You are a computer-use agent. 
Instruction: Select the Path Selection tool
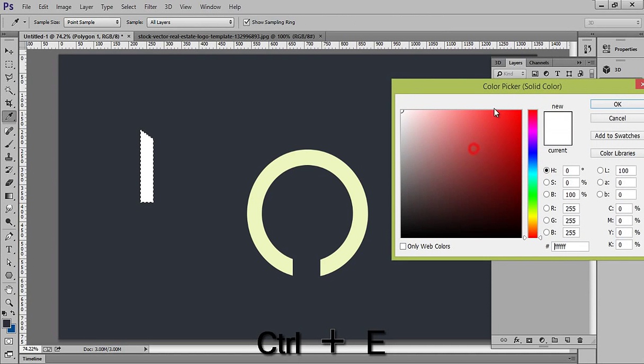[9, 262]
